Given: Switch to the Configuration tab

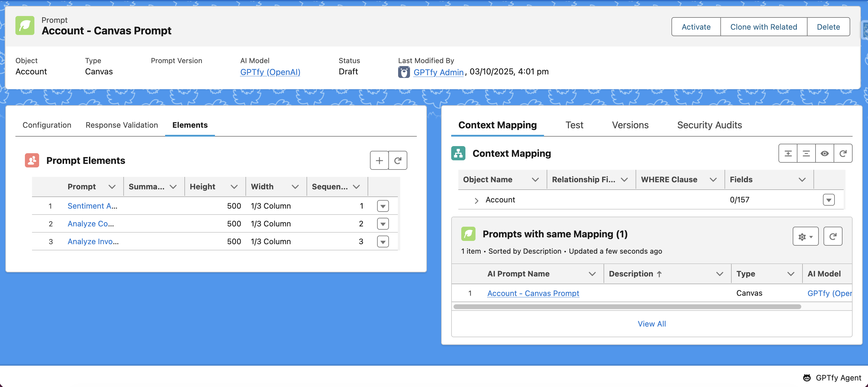Looking at the screenshot, I should point(47,125).
